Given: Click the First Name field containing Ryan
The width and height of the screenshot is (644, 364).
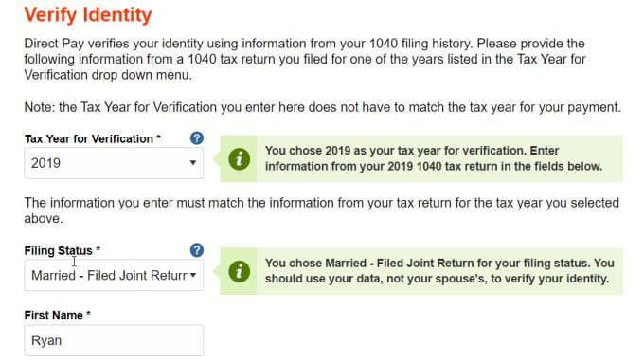Looking at the screenshot, I should [x=114, y=340].
